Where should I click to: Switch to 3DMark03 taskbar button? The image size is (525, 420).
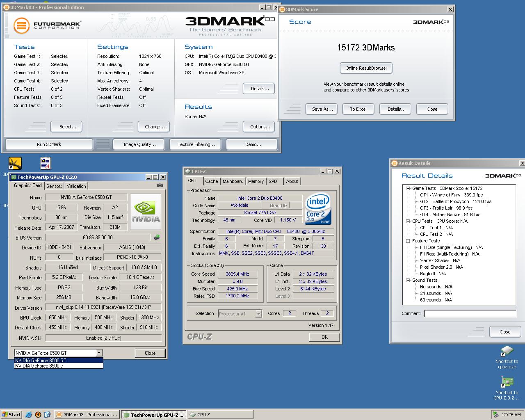point(87,415)
